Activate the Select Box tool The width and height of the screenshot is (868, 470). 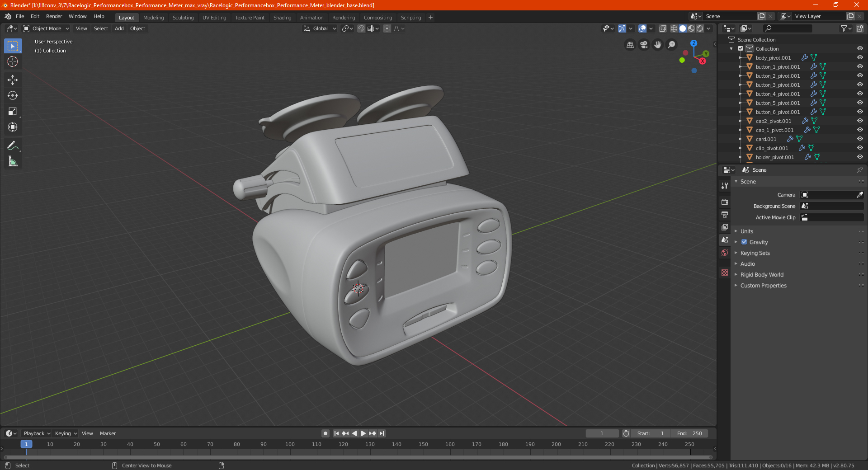[13, 46]
